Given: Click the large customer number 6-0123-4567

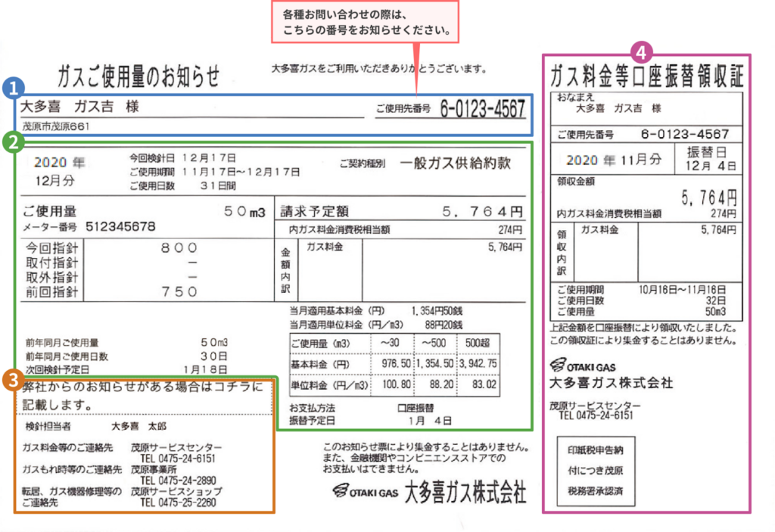Looking at the screenshot, I should [x=482, y=108].
